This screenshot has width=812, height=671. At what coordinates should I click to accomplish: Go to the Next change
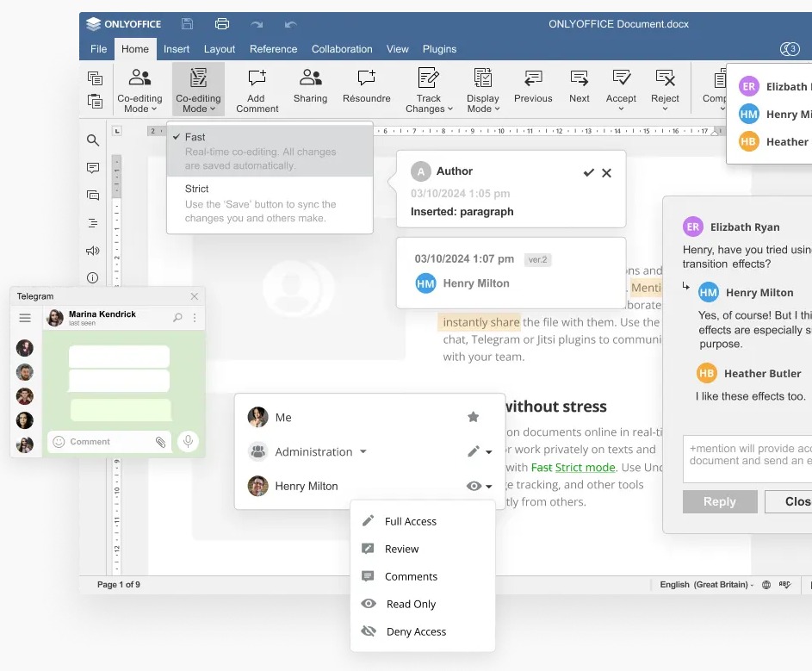(x=579, y=86)
